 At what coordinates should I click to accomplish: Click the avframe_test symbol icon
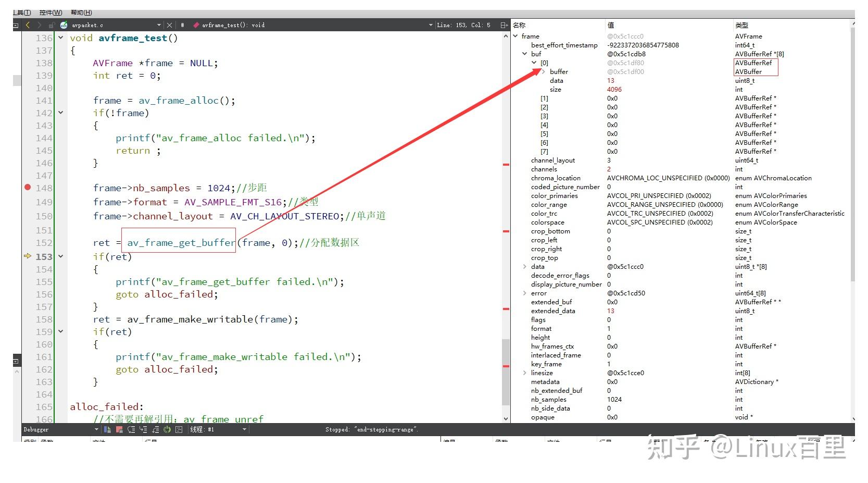point(196,25)
